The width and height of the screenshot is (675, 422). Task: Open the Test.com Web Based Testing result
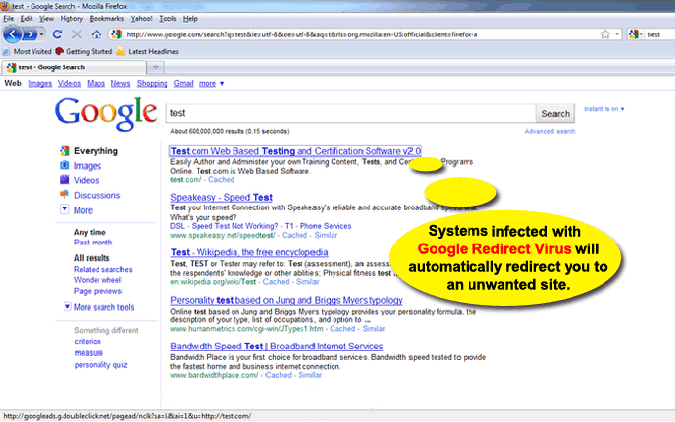coord(296,151)
